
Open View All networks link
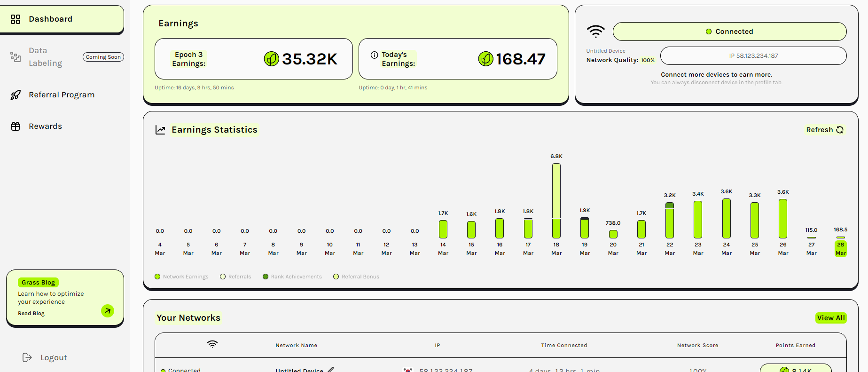(x=831, y=318)
